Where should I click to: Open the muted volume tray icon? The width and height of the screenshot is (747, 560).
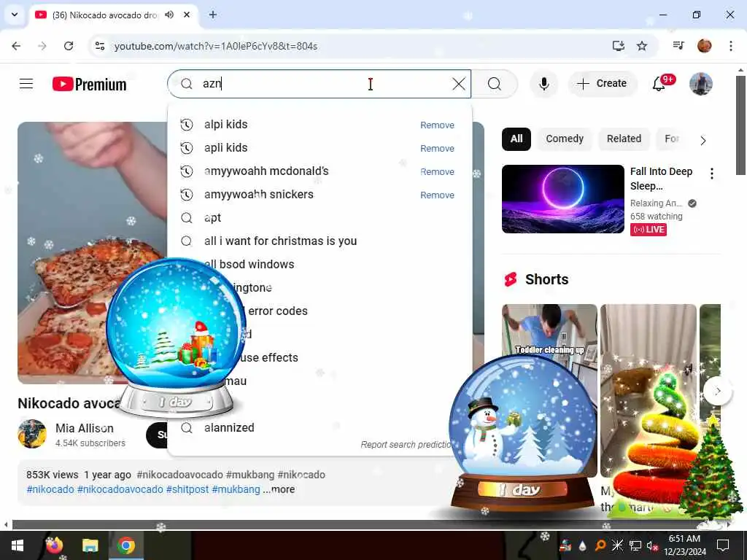(x=652, y=546)
